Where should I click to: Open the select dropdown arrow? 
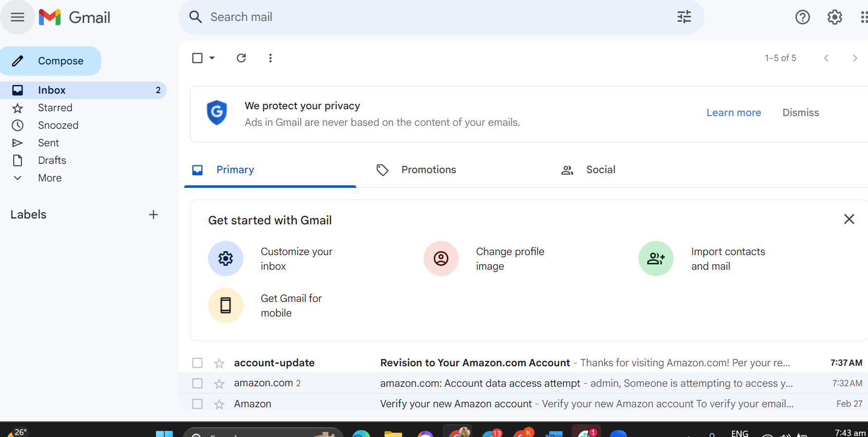[x=212, y=58]
